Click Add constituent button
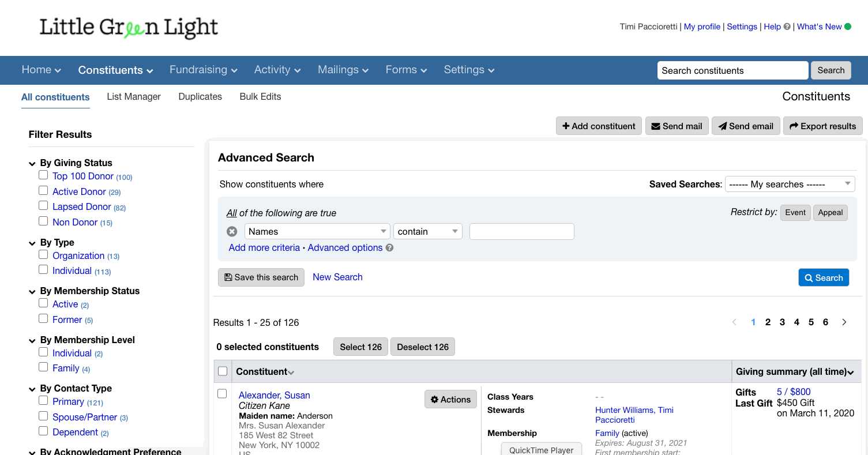Screen dimensions: 868x455 coord(599,126)
